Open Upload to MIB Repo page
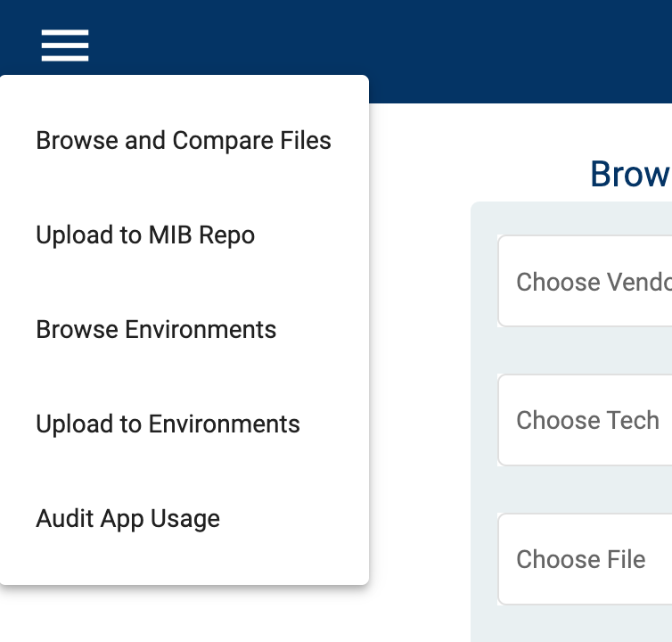 [x=145, y=235]
